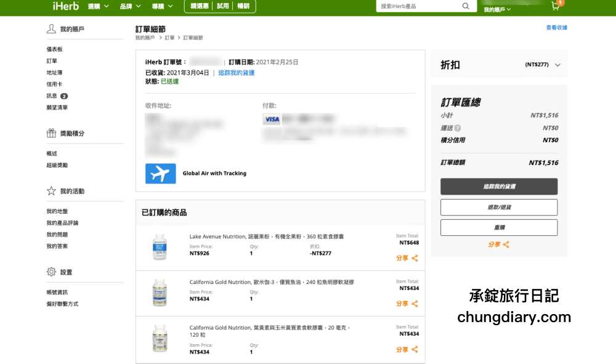
Task: Select the 我的賬戶 person icon in sidebar
Action: [x=52, y=28]
